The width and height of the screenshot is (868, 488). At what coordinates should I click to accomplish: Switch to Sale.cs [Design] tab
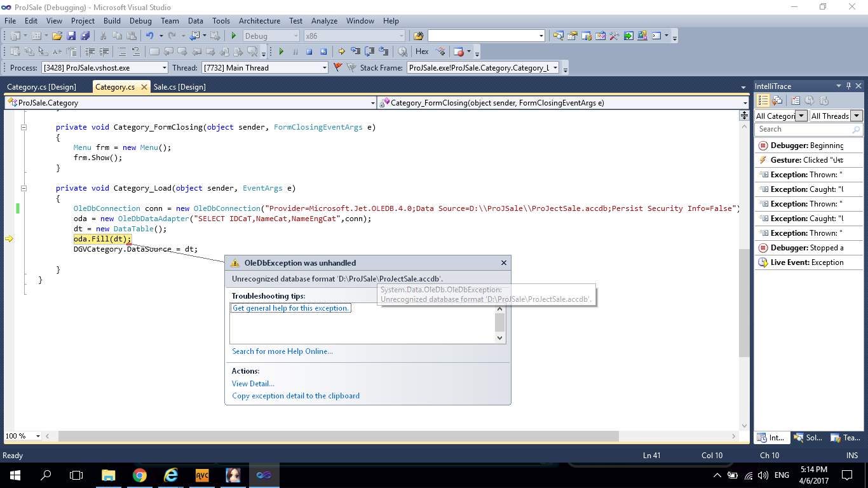tap(179, 86)
